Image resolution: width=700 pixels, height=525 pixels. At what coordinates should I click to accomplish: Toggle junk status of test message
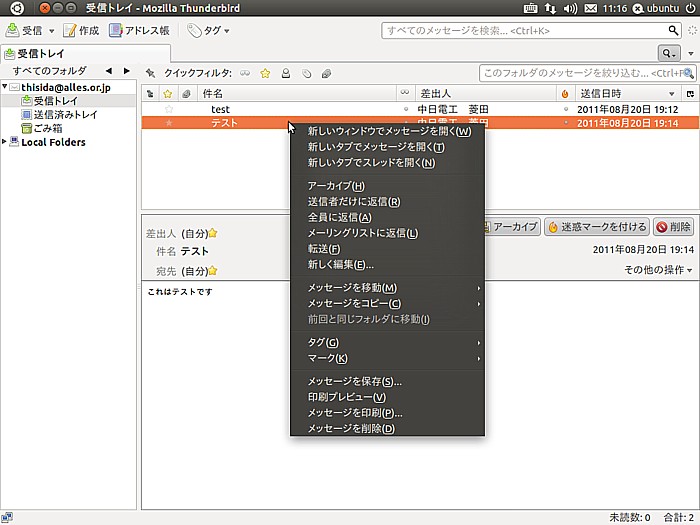tap(566, 109)
